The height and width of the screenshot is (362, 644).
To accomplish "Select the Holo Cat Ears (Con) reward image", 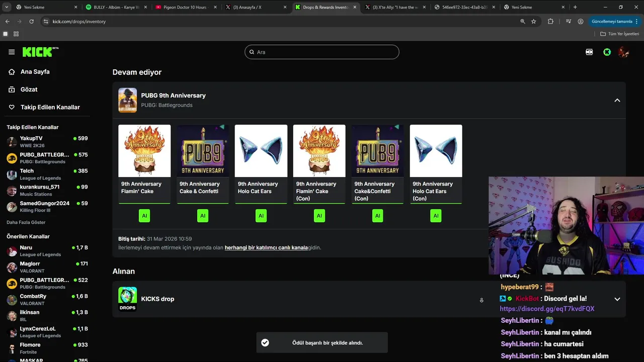I will coord(436,151).
